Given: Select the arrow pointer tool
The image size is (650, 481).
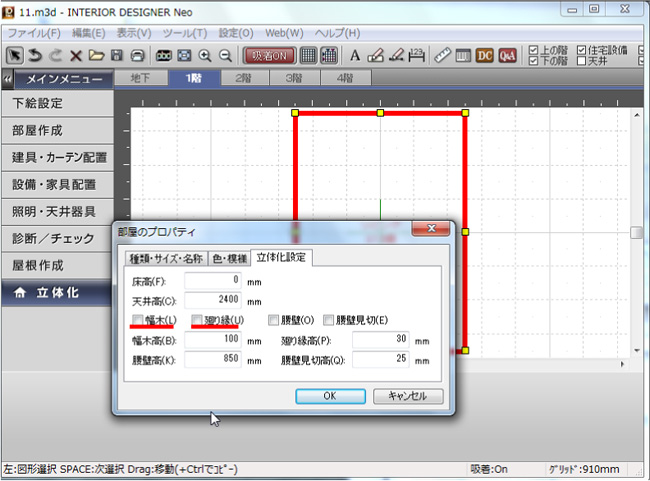Looking at the screenshot, I should tap(15, 55).
